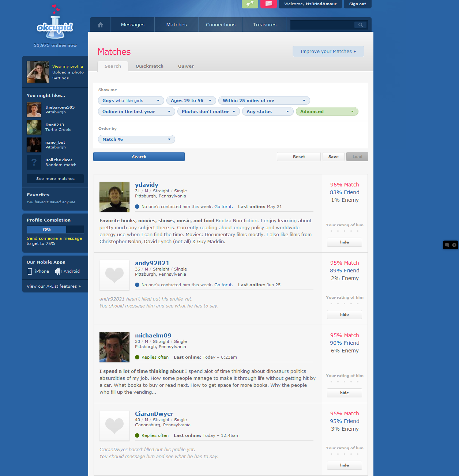Open the iPhone mobile app link
Screen dimensions: 459x476
tap(38, 271)
